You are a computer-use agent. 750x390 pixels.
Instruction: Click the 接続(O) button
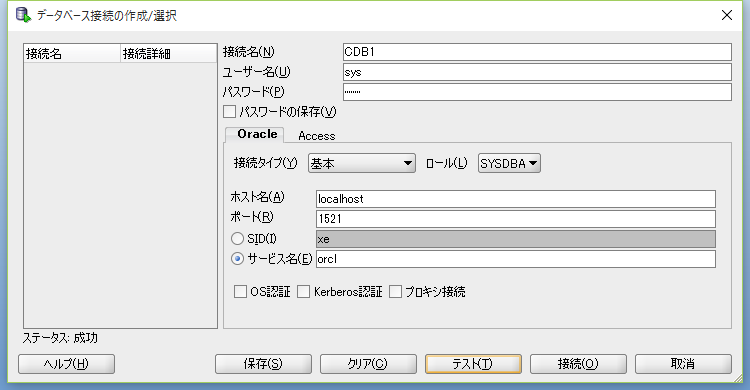578,364
